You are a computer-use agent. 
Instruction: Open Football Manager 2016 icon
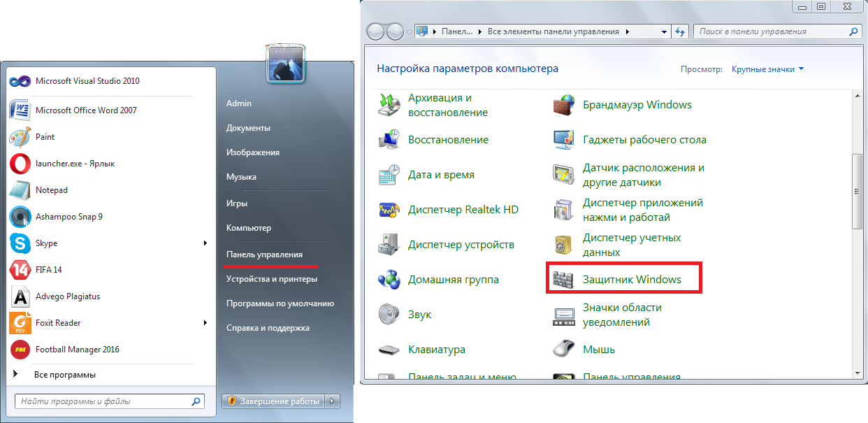tap(19, 350)
